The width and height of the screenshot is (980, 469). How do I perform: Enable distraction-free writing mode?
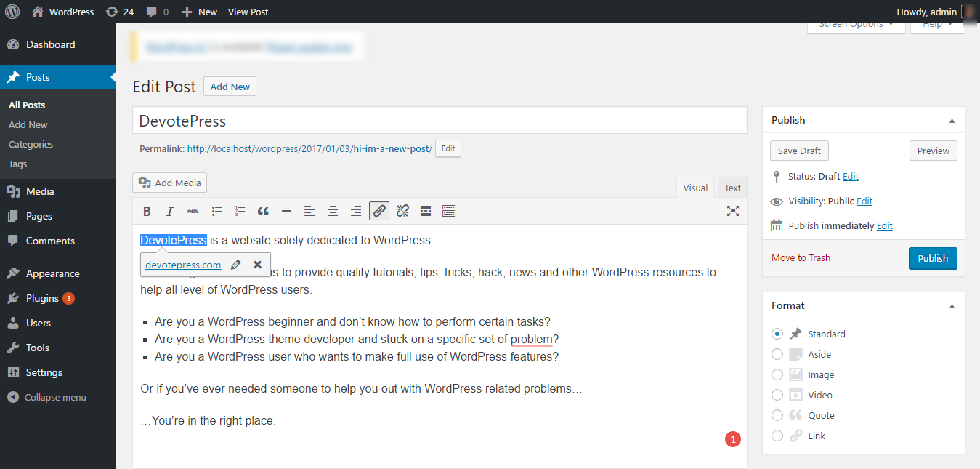point(733,211)
